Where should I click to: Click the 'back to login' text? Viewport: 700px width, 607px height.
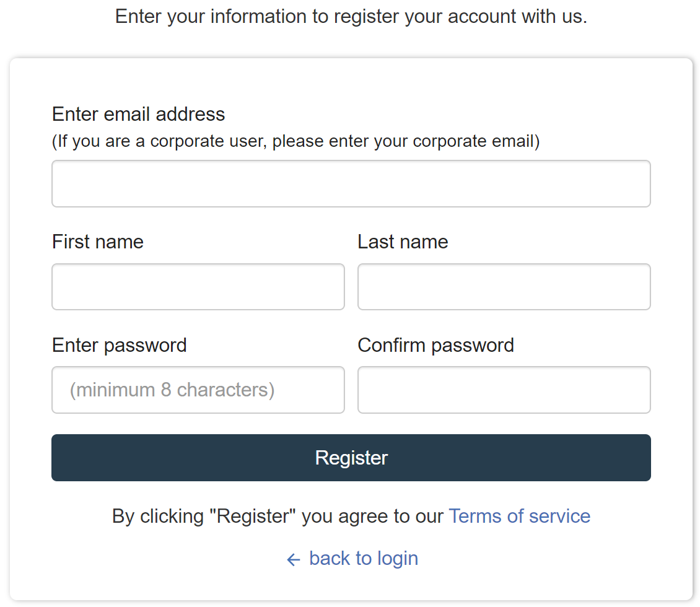pos(364,558)
